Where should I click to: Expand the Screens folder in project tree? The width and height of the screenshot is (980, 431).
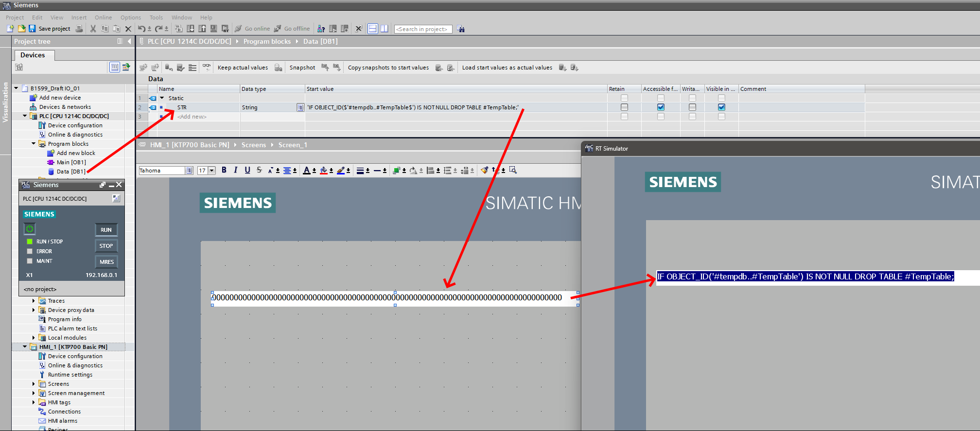pyautogui.click(x=34, y=384)
